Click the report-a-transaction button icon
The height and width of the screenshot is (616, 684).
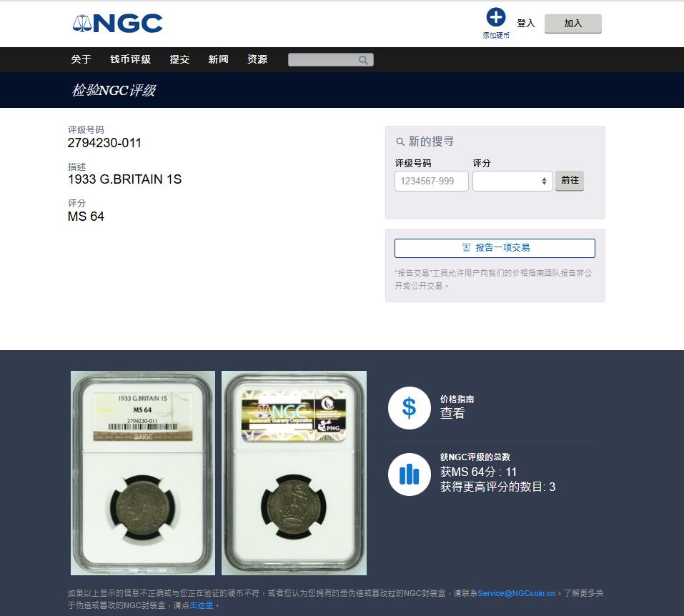(x=466, y=247)
